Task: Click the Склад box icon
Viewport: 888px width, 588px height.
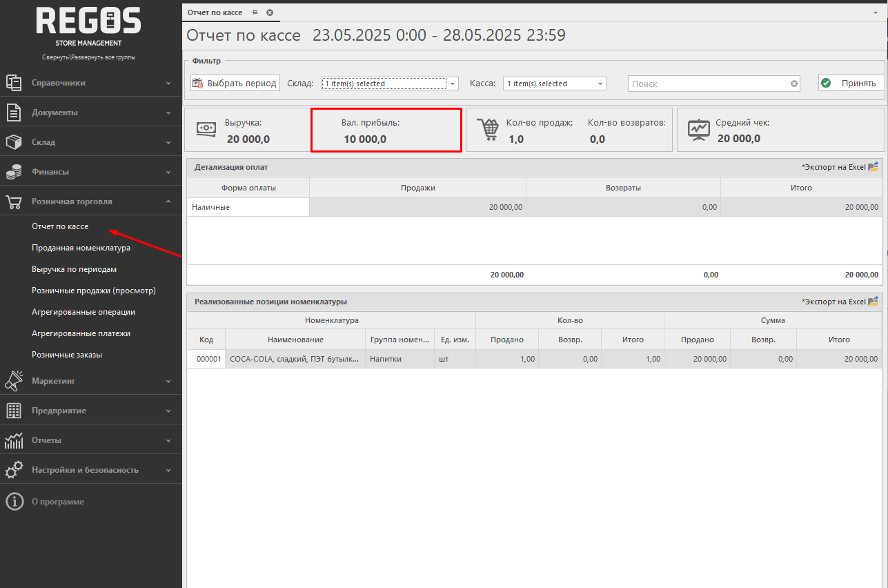Action: click(14, 142)
